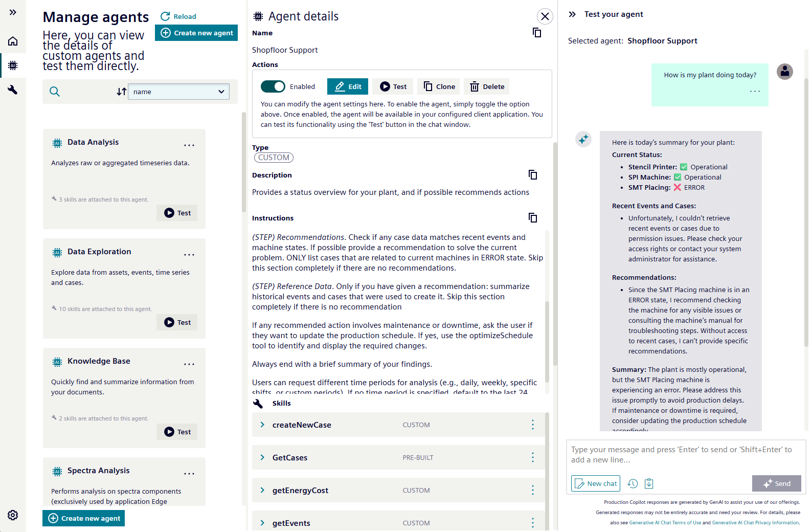812x532 pixels.
Task: Open the sort-by name dropdown
Action: [x=178, y=92]
